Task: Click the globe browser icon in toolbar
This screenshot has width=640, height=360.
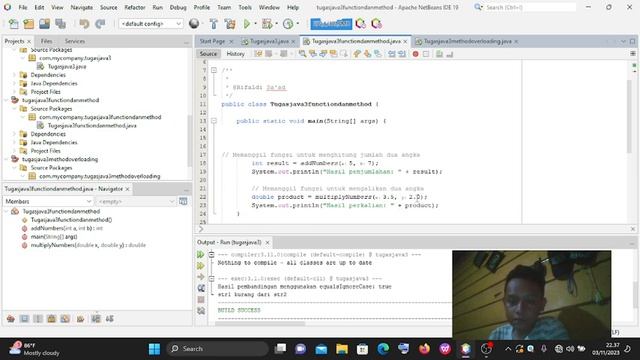Action: [194, 24]
